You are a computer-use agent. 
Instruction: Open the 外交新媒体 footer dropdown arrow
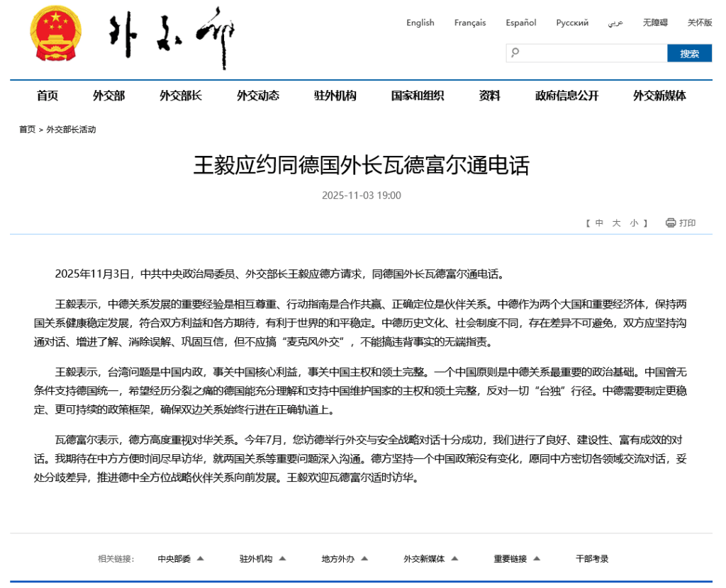453,558
